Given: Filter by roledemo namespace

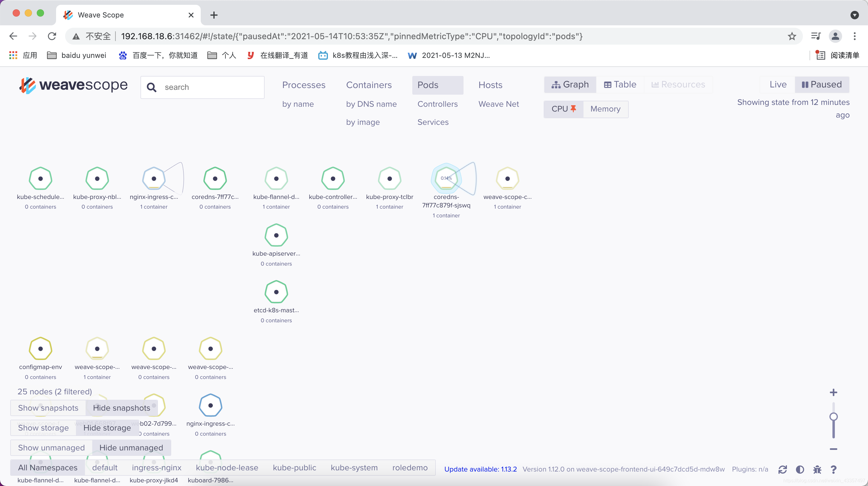Looking at the screenshot, I should 410,468.
